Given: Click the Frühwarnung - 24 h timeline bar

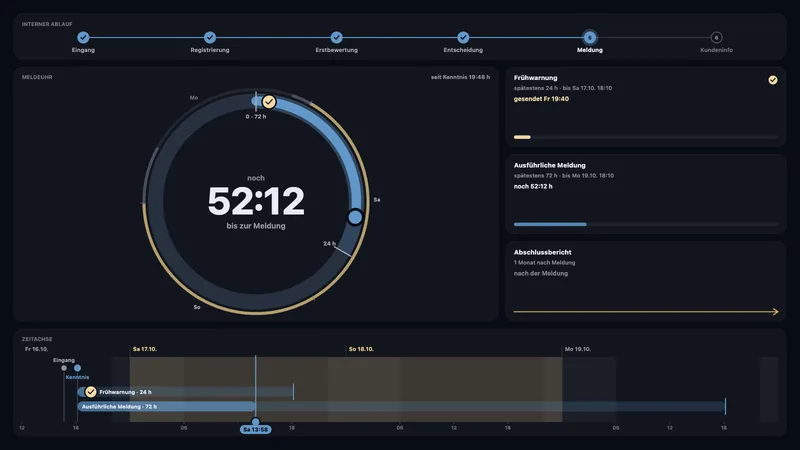Looking at the screenshot, I should click(x=186, y=392).
